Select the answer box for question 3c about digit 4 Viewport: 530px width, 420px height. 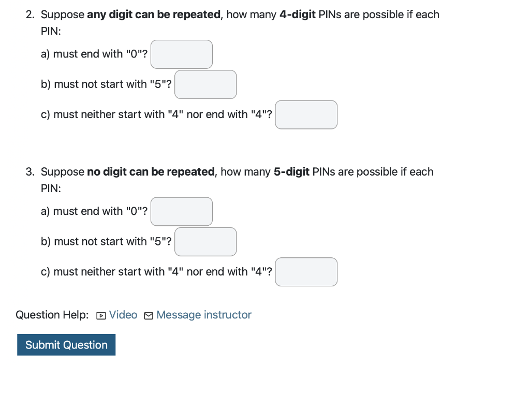[306, 271]
